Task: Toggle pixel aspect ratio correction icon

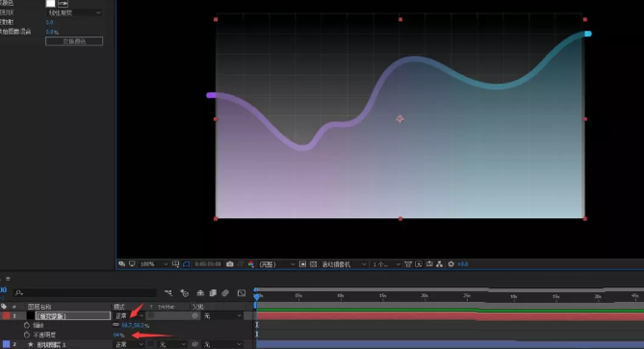Action: 408,264
